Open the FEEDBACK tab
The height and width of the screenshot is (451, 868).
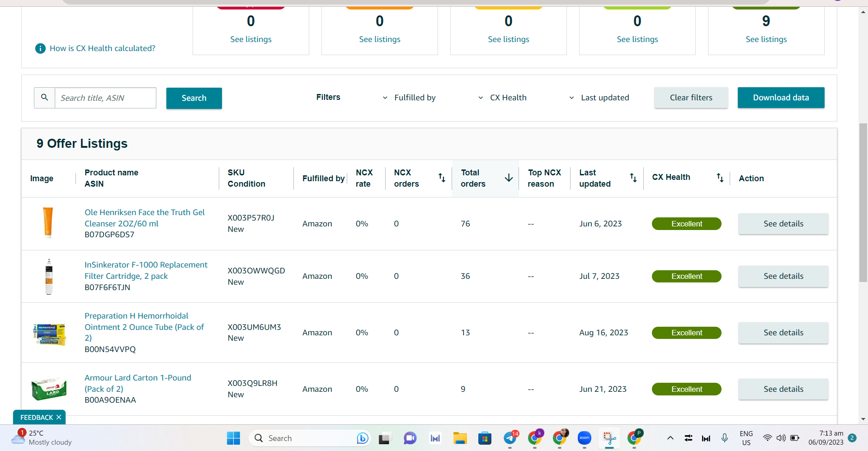37,417
